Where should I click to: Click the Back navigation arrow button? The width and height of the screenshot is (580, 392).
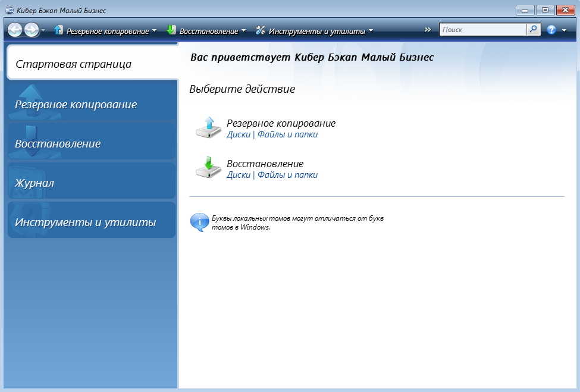(x=15, y=30)
